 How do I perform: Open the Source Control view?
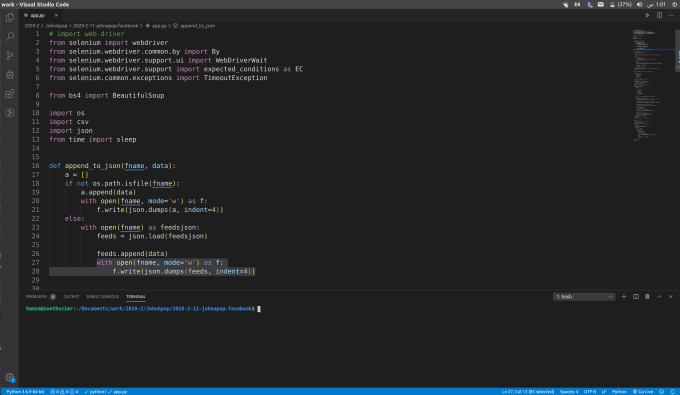click(x=10, y=55)
